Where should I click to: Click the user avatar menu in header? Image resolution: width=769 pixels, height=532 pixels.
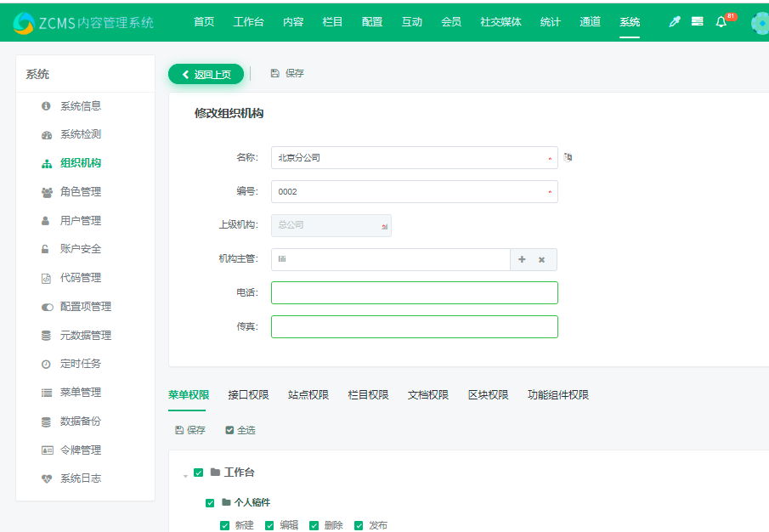pos(760,23)
